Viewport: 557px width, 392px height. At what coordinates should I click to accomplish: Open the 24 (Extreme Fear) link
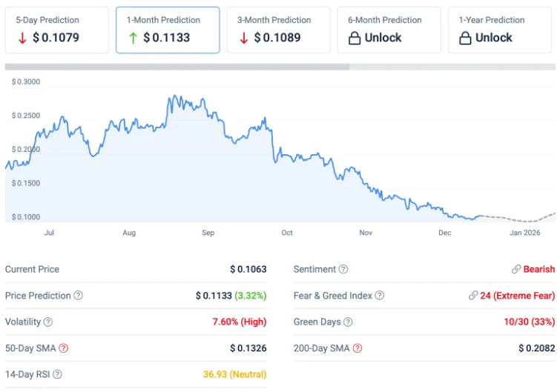point(512,296)
